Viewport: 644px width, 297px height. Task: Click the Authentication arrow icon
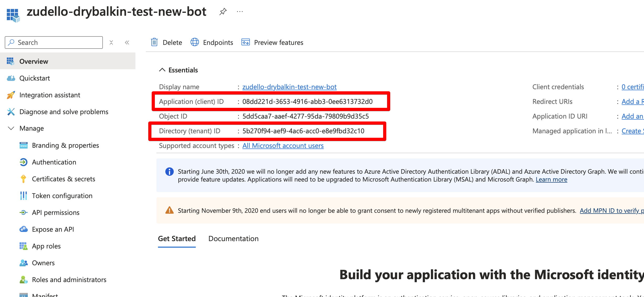[x=23, y=162]
